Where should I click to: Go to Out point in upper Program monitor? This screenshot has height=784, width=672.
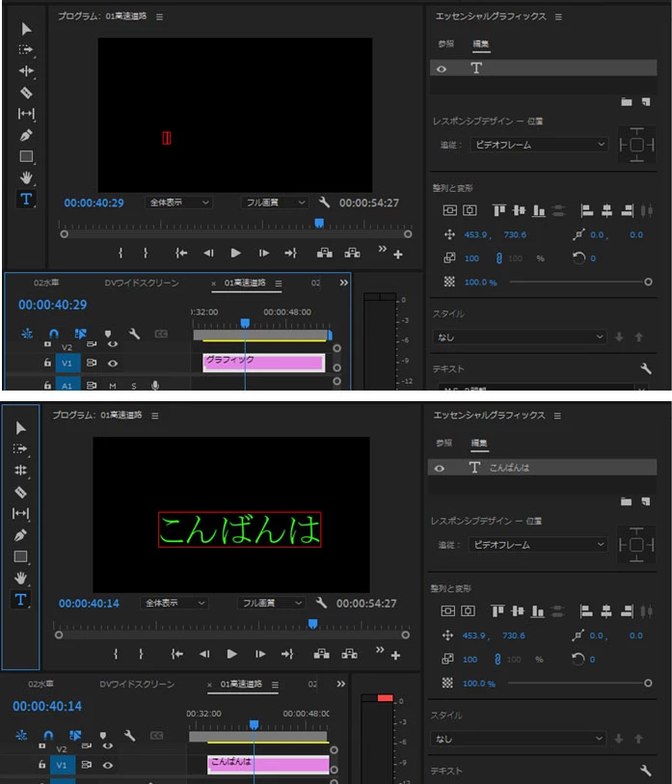pyautogui.click(x=290, y=253)
